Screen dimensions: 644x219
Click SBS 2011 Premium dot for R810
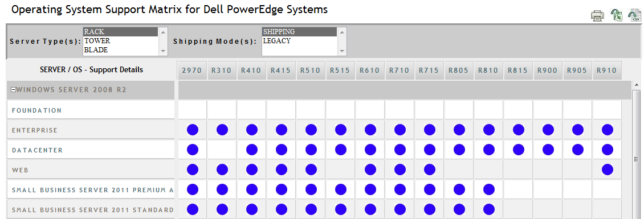[x=489, y=189]
